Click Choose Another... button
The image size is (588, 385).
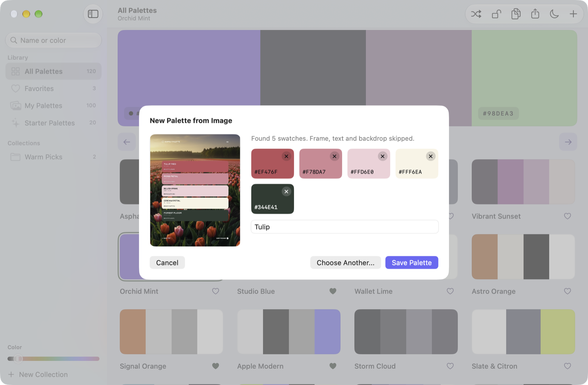[x=345, y=263]
